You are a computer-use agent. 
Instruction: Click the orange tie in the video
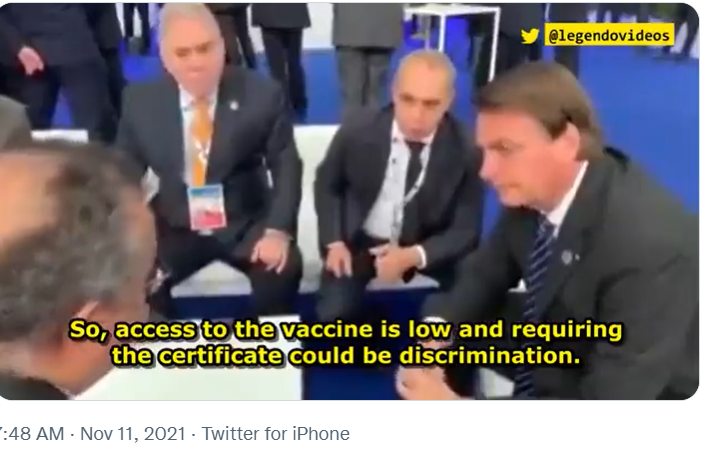click(x=202, y=141)
